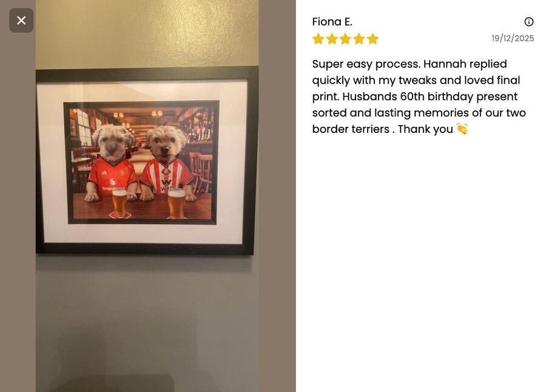The height and width of the screenshot is (392, 546).
Task: Click the right-hand beer glass in the portrait
Action: (x=177, y=203)
